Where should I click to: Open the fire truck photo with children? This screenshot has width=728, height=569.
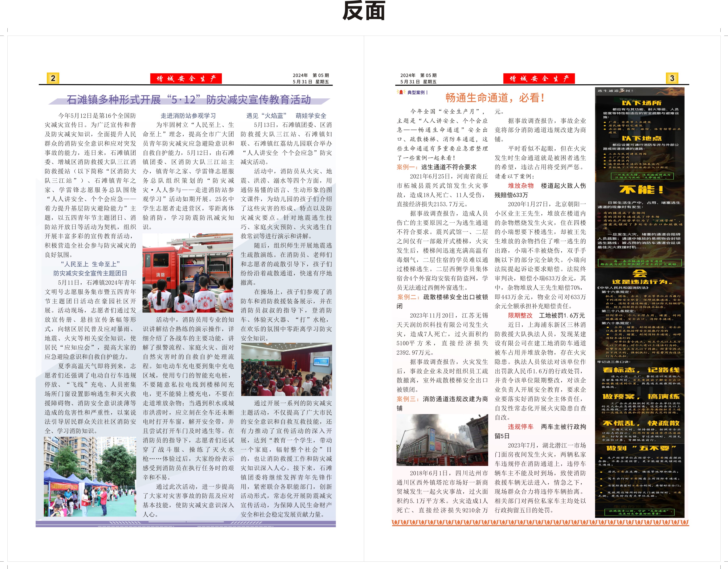click(188, 273)
